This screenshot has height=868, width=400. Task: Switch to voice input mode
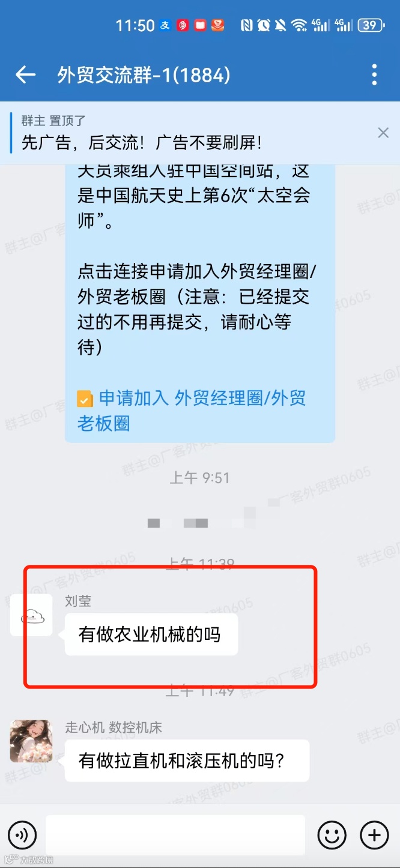(22, 835)
